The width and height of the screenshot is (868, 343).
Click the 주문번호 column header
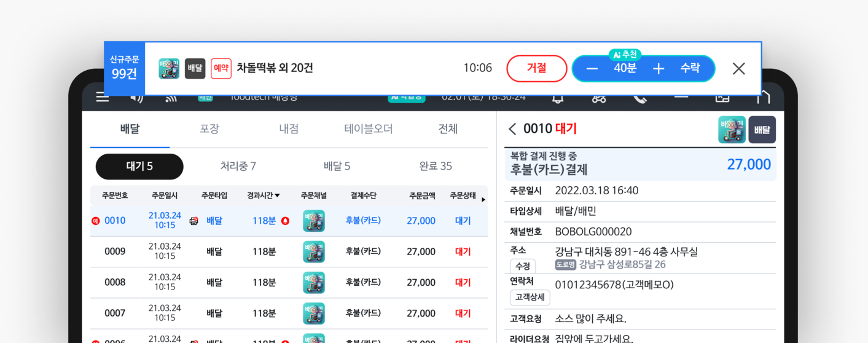tap(115, 195)
